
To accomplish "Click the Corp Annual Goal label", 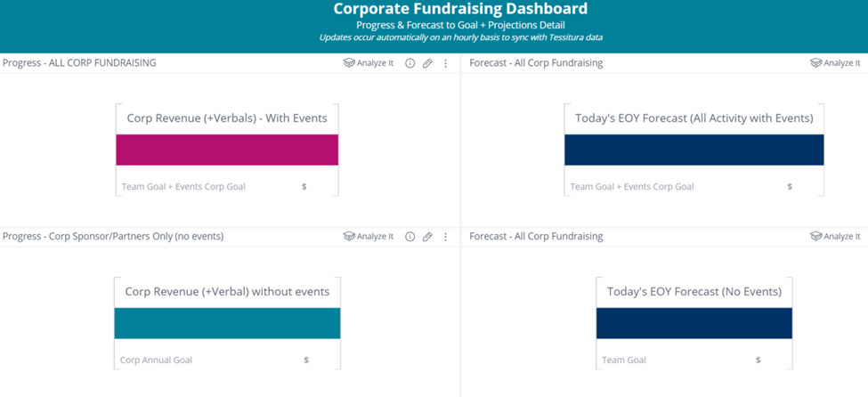I will click(x=156, y=361).
